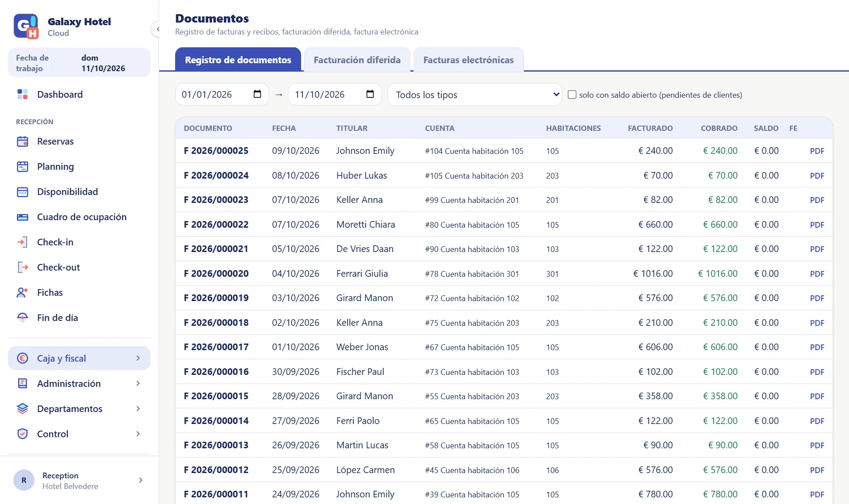This screenshot has width=849, height=504.
Task: Switch to Facturación diferida tab
Action: click(357, 60)
